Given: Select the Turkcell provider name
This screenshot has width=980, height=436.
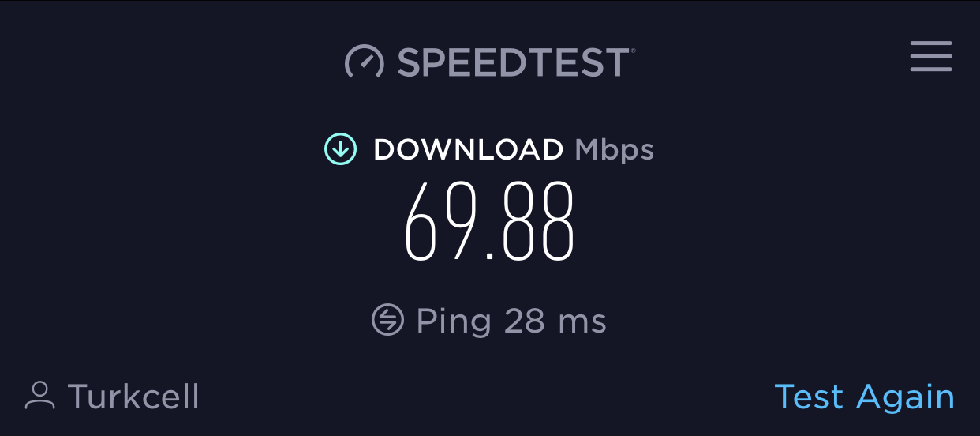Looking at the screenshot, I should 133,397.
